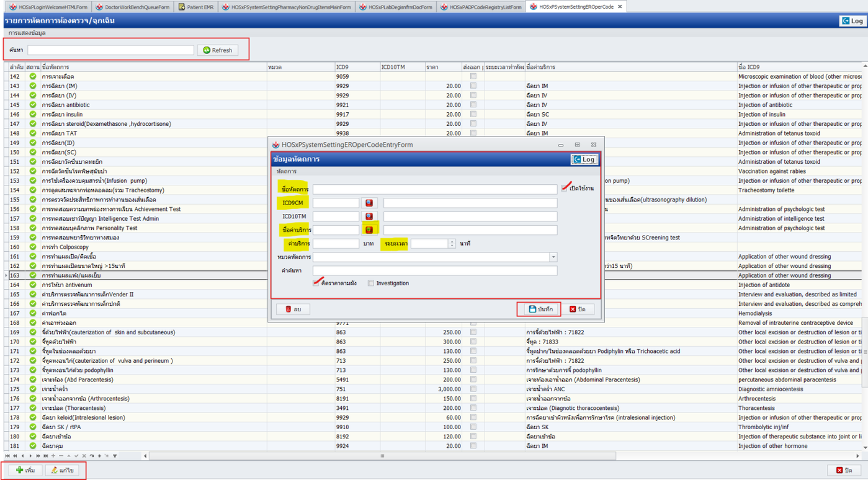Click the Refresh button
Screen dimensions: 868x480
pyautogui.click(x=218, y=50)
